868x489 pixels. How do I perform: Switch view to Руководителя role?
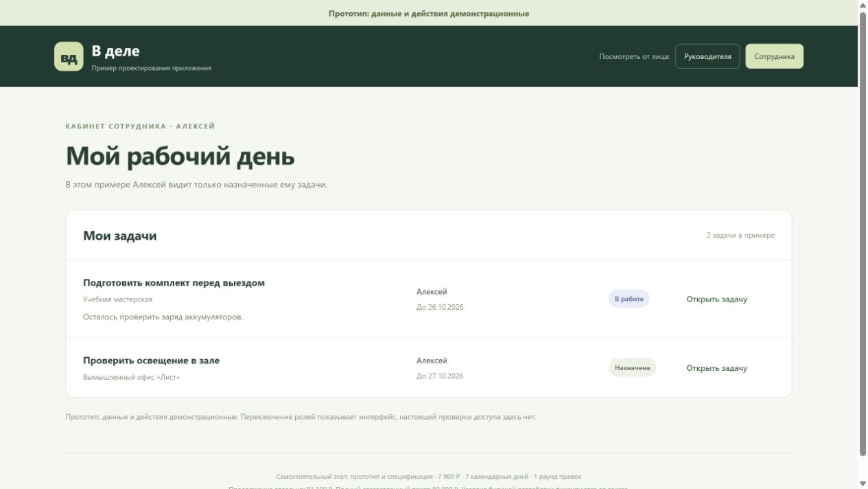pos(707,56)
